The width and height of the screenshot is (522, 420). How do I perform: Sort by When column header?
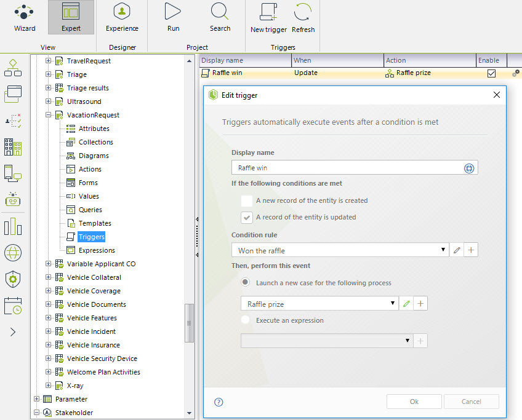click(337, 60)
